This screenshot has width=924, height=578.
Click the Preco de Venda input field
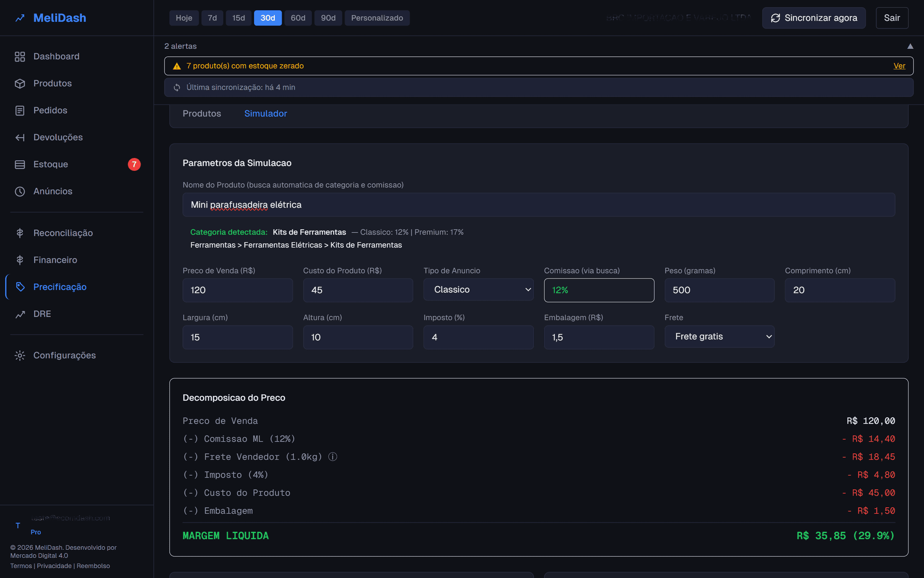pyautogui.click(x=237, y=290)
